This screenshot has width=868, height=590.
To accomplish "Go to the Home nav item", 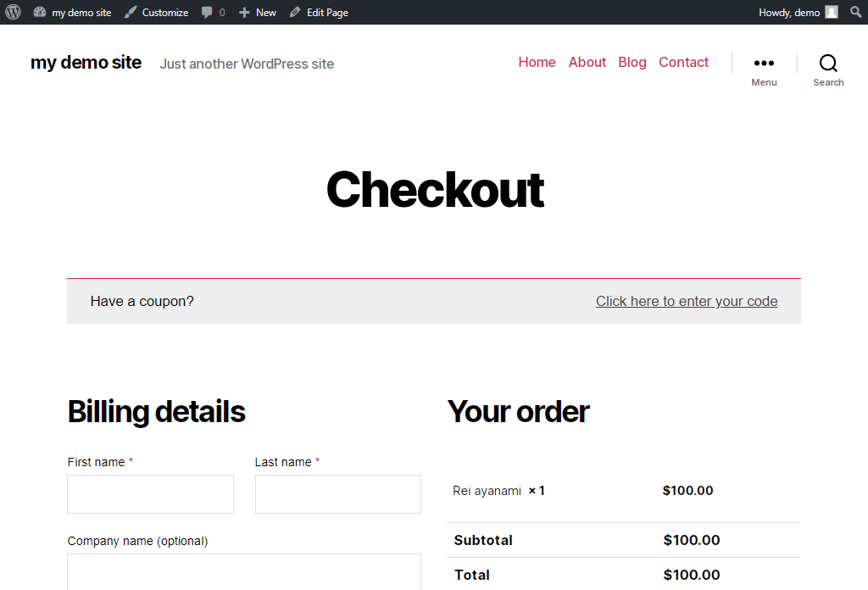I will (537, 62).
